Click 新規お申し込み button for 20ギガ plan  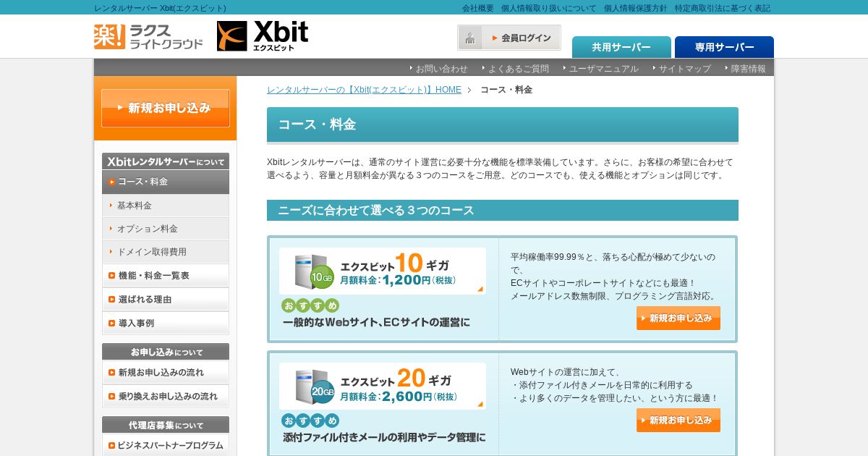click(678, 421)
